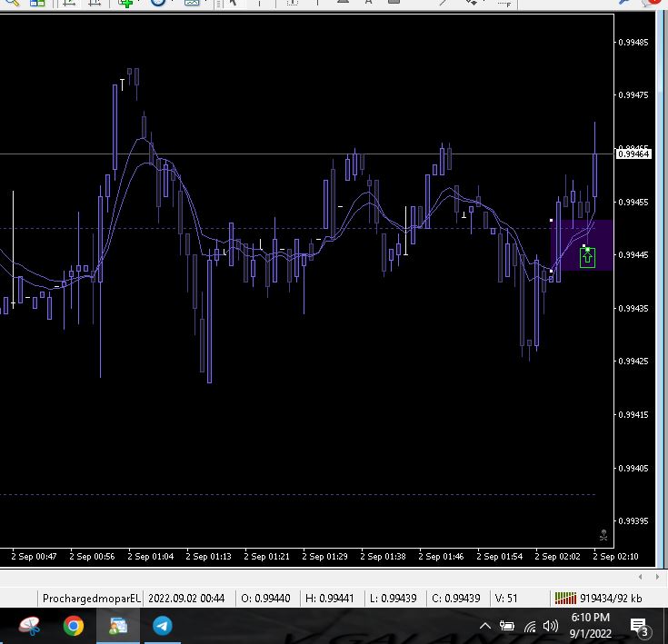
Task: Open the Snipping Tool from the taskbar
Action: coord(29,626)
